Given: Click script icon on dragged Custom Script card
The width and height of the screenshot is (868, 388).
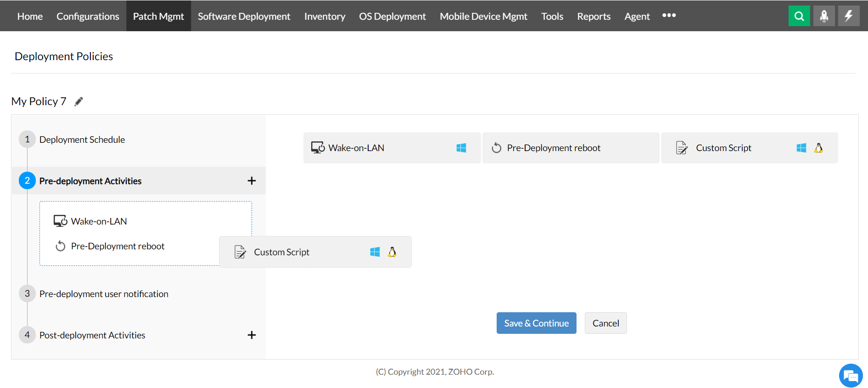Looking at the screenshot, I should (x=240, y=252).
